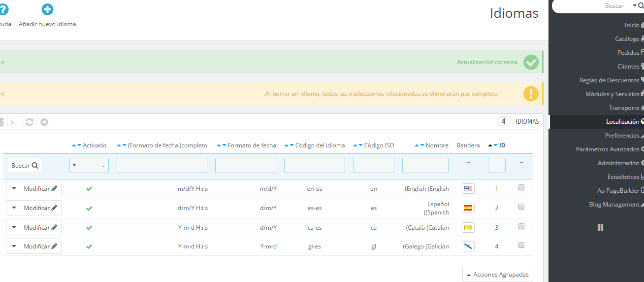644x282 pixels.
Task: Expand the actions caret on the English row
Action: click(x=14, y=188)
